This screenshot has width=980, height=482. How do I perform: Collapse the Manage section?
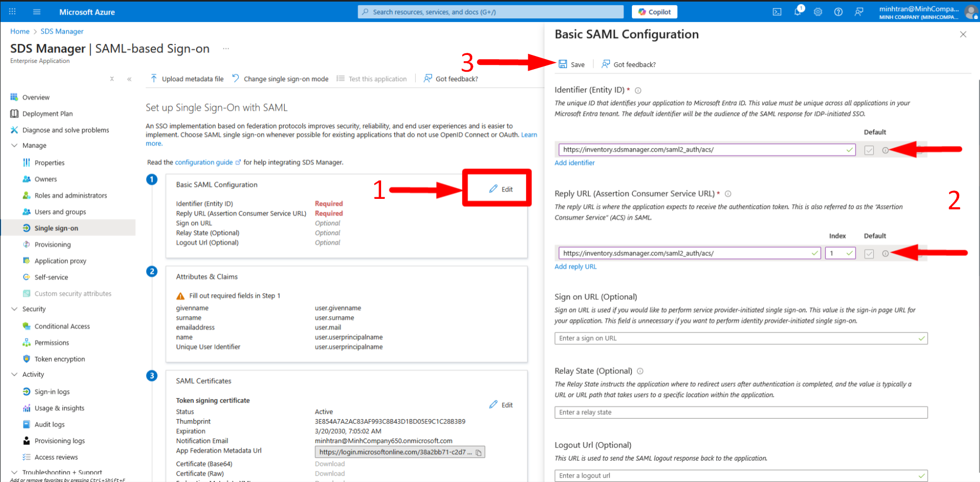coord(14,145)
